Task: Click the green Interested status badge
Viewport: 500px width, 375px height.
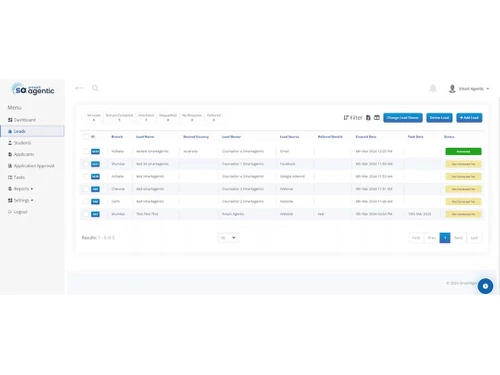Action: (x=463, y=151)
